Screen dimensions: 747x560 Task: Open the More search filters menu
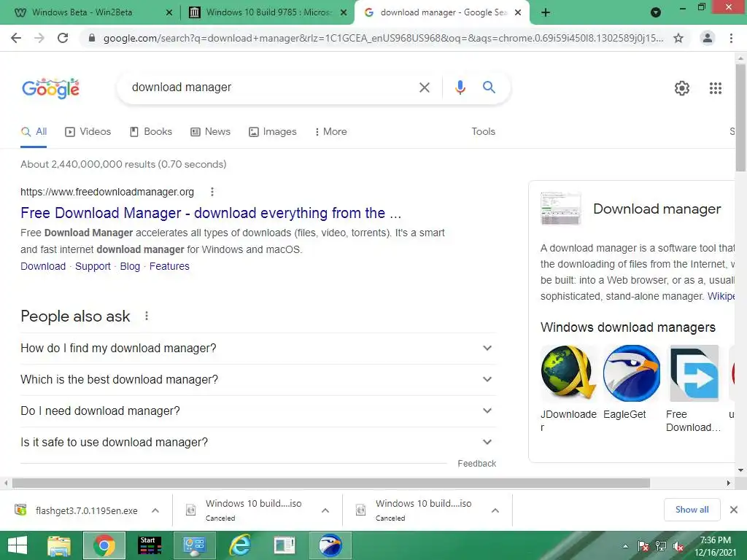(x=330, y=132)
